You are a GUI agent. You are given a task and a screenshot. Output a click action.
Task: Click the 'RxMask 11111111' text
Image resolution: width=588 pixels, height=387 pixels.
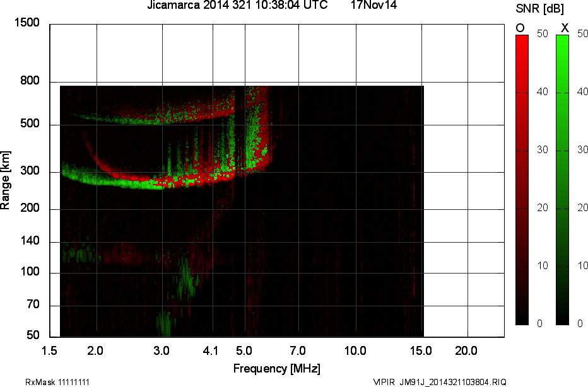[x=57, y=382]
